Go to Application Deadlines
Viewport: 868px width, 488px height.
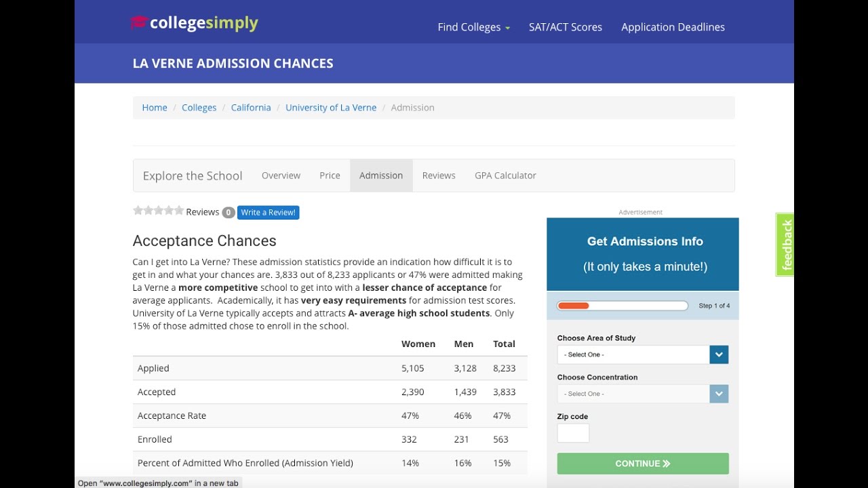(x=673, y=27)
